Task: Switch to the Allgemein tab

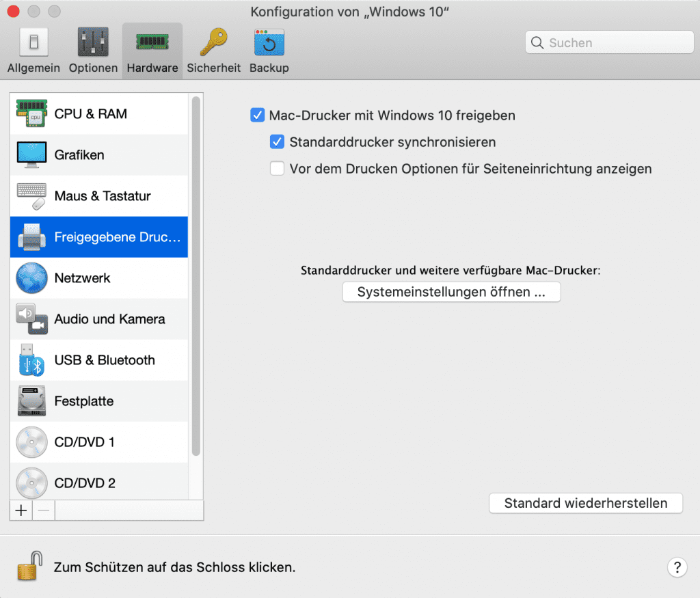Action: (x=33, y=51)
